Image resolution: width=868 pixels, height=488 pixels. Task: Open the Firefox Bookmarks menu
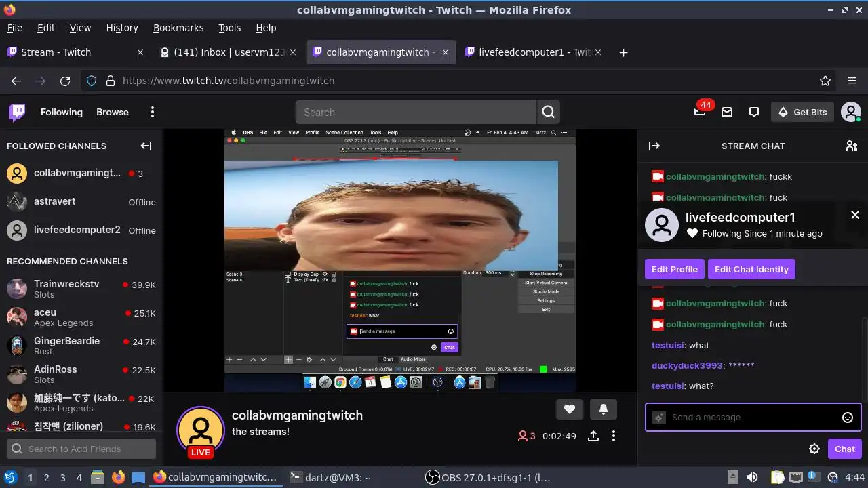178,28
